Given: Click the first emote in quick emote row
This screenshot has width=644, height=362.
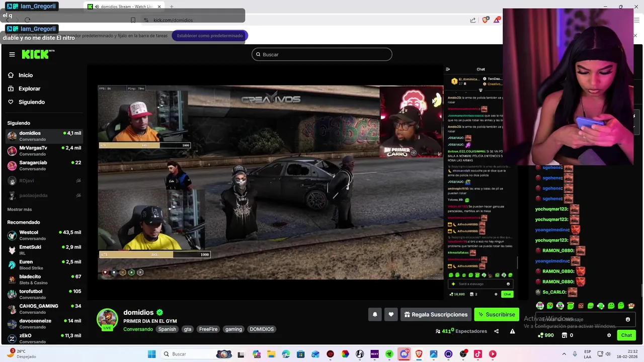Looking at the screenshot, I should pos(540,306).
